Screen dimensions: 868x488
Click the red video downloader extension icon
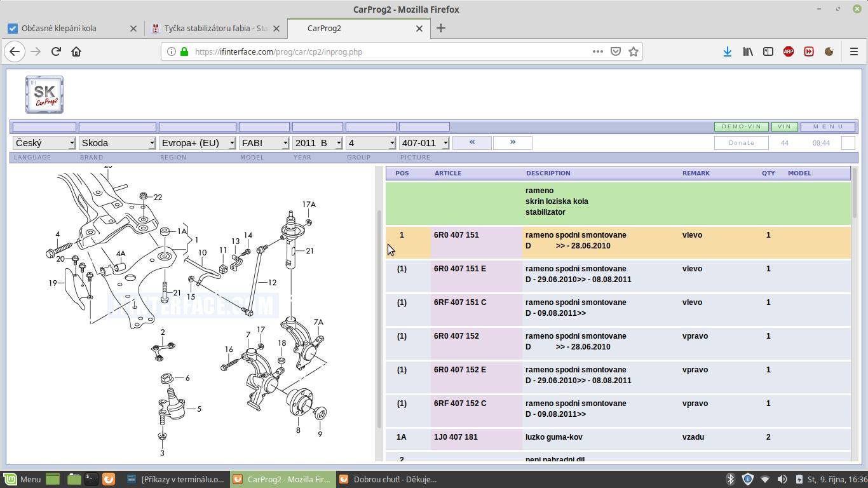(809, 51)
